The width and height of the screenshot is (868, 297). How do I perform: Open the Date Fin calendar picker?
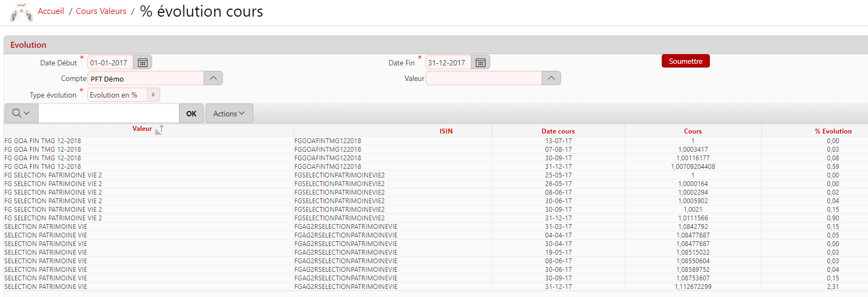[x=481, y=63]
